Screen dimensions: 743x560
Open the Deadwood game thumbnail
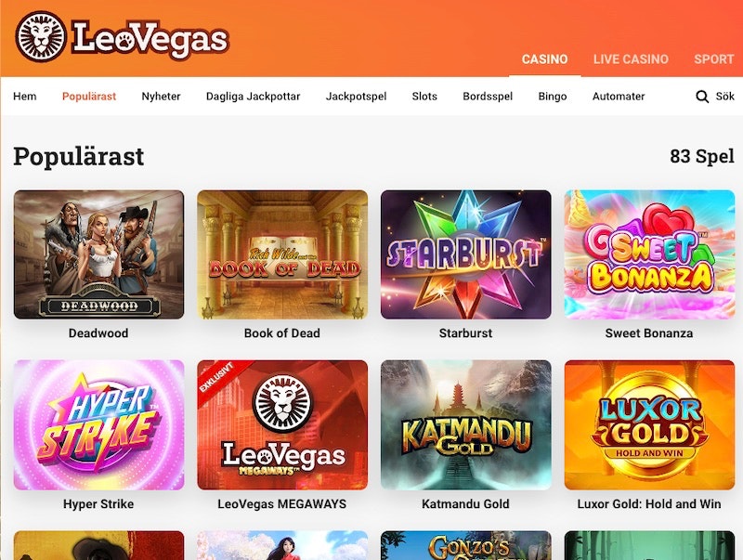[x=99, y=254]
